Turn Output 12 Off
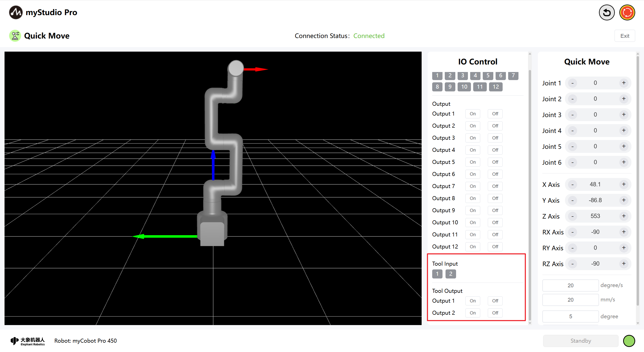 click(495, 247)
